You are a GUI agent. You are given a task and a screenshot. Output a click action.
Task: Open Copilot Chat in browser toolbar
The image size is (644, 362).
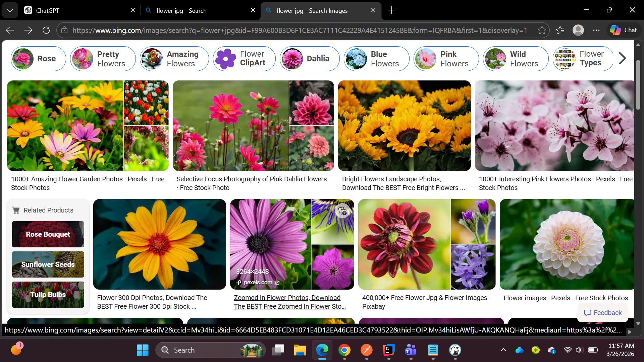(624, 31)
